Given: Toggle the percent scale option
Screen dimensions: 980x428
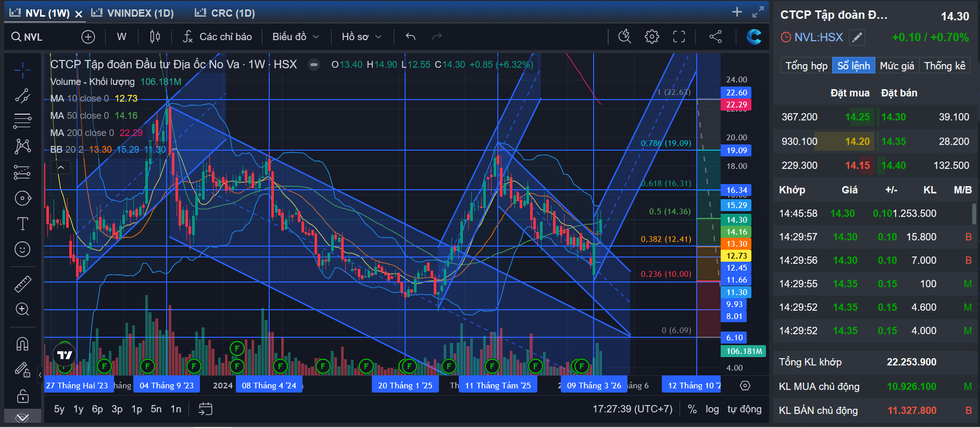Looking at the screenshot, I should 692,409.
